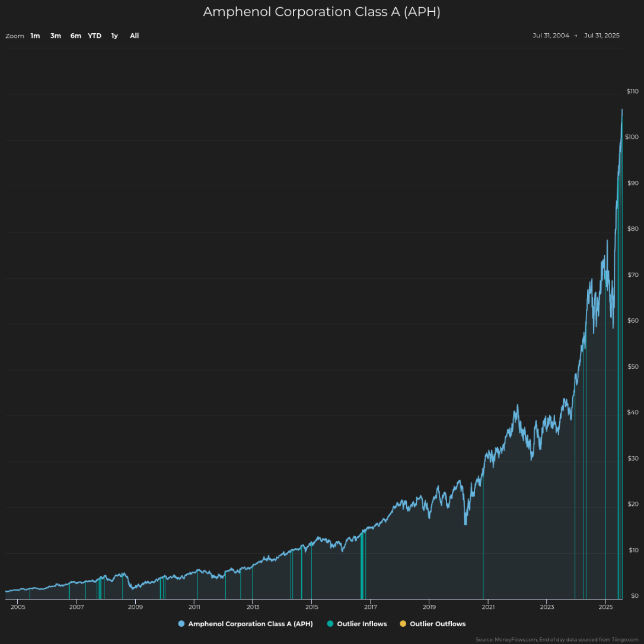Click the $90 y-axis label
Screen dimensions: 644x644
633,183
